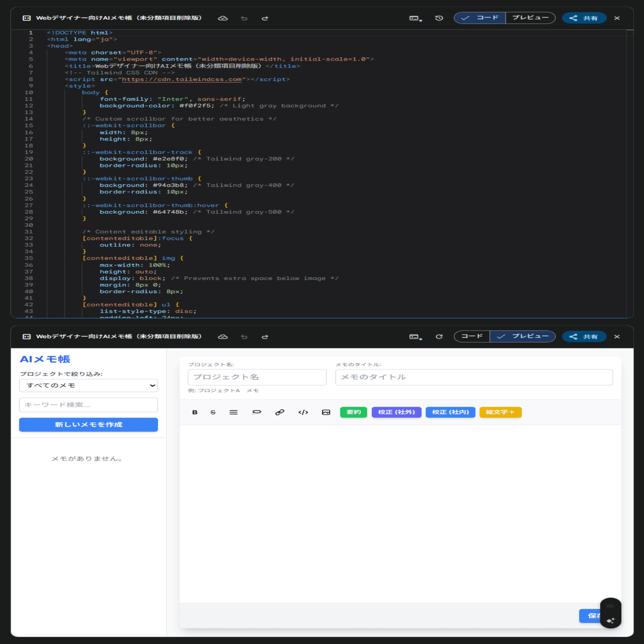Screen dimensions: 644x644
Task: Select the プレビュー tab in the preview window
Action: (x=523, y=336)
